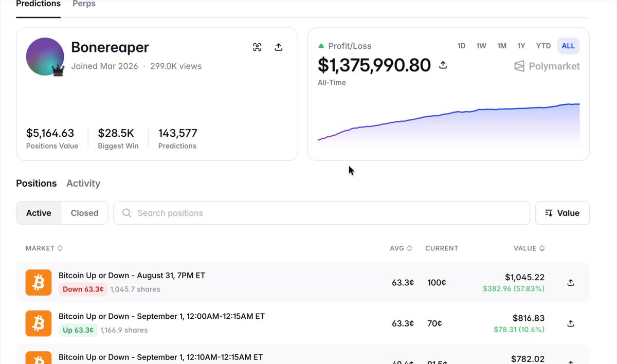
Task: Set profit chart range to 1W
Action: [x=481, y=46]
